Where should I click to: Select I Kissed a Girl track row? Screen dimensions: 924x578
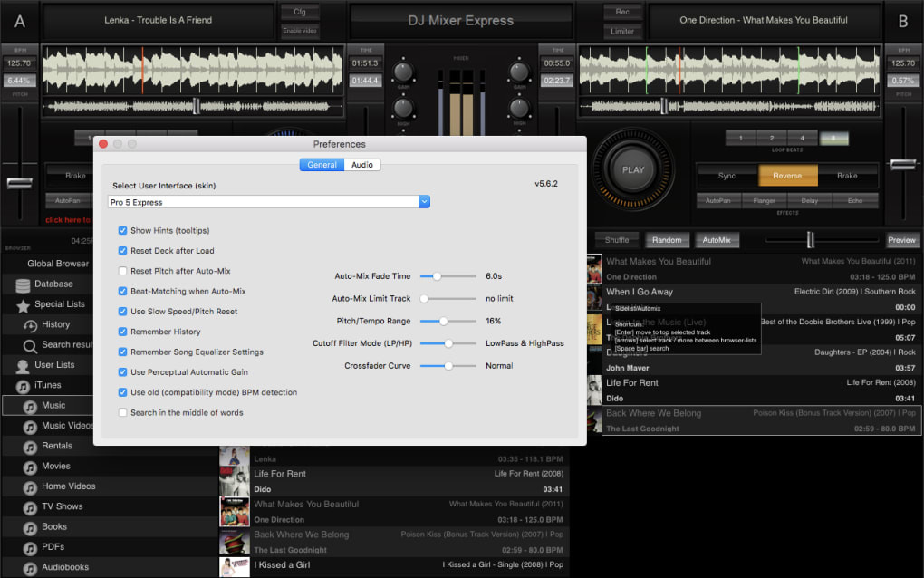[394, 567]
